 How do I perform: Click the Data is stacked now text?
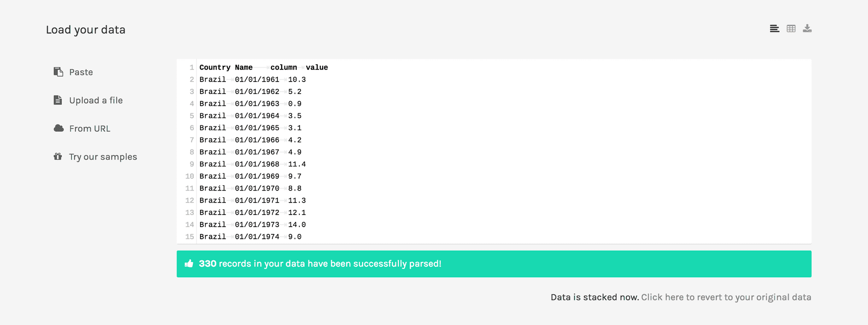point(594,297)
